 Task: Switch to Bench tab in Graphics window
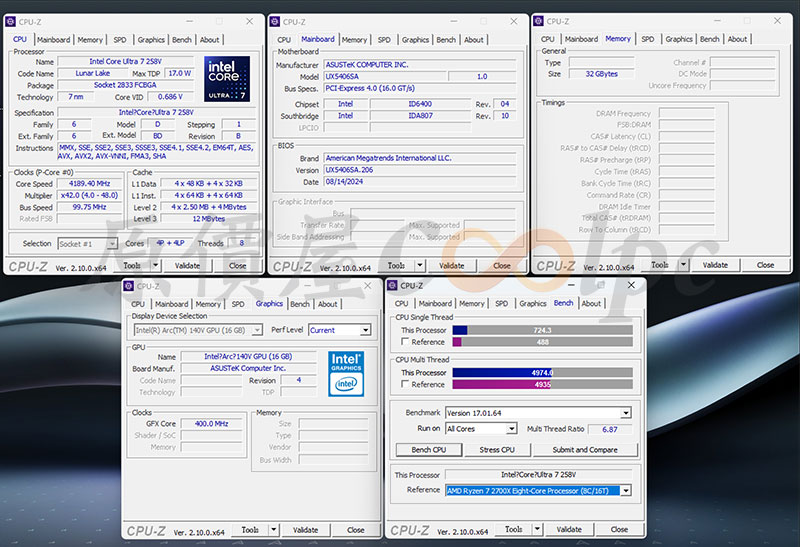300,304
